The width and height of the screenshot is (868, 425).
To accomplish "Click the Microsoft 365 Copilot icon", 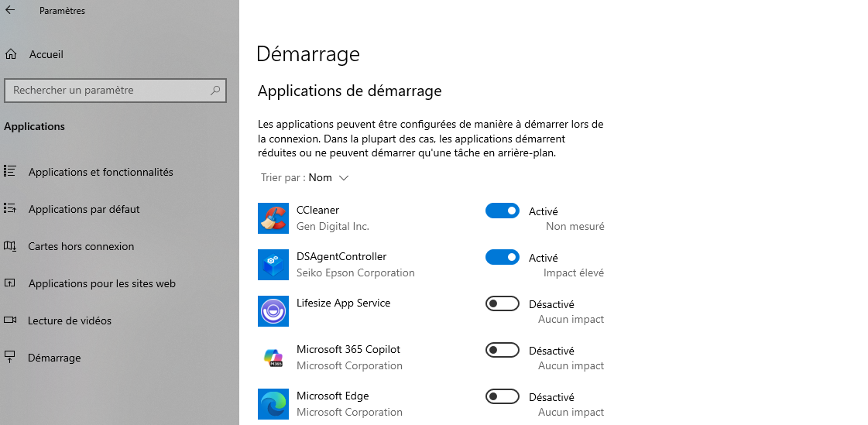I will 273,358.
